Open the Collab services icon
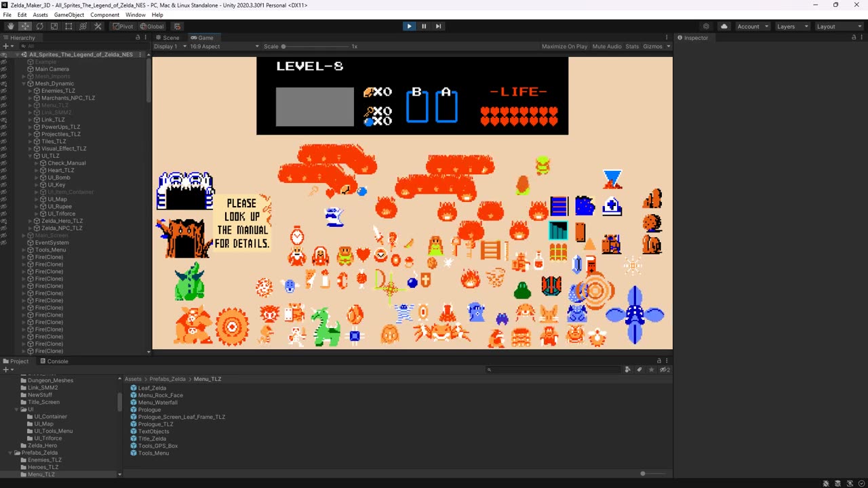 coord(706,26)
